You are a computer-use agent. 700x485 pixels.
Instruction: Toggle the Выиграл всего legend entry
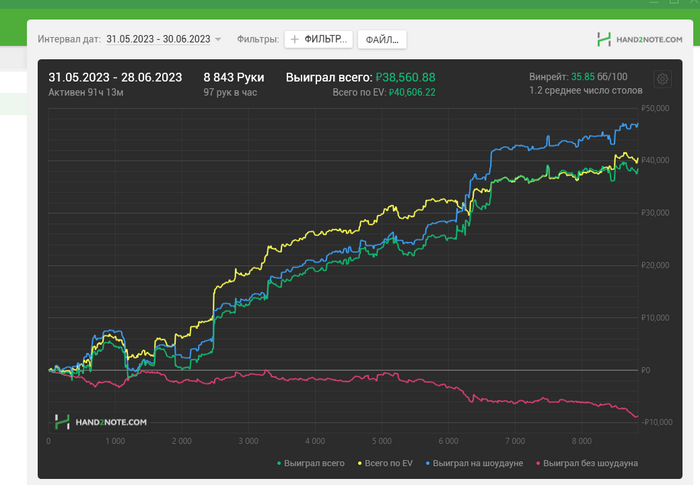click(311, 464)
